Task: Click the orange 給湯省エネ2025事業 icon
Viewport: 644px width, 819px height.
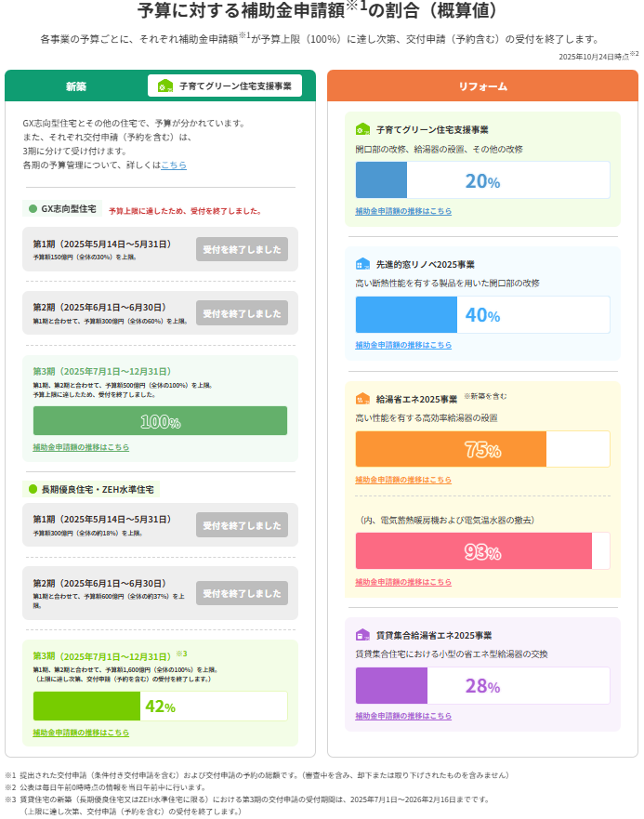Action: click(x=362, y=399)
